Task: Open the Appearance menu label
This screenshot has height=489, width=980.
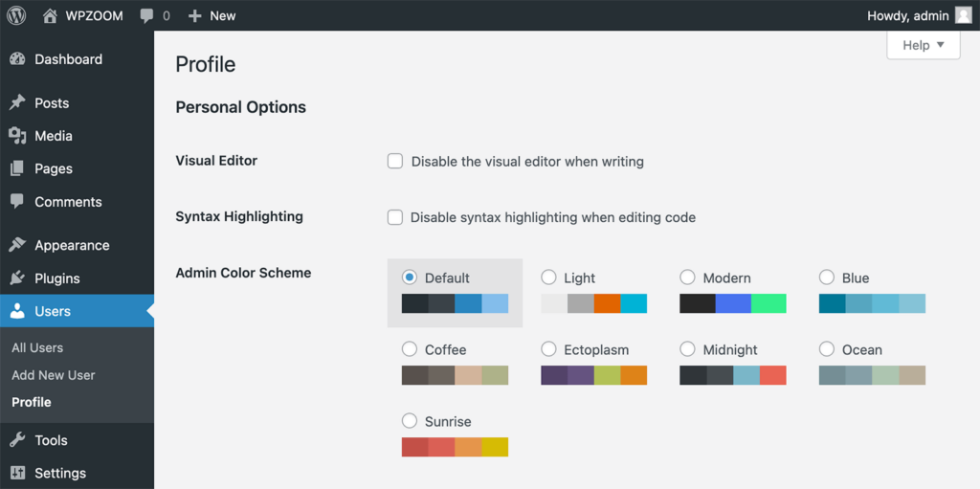Action: (x=72, y=246)
